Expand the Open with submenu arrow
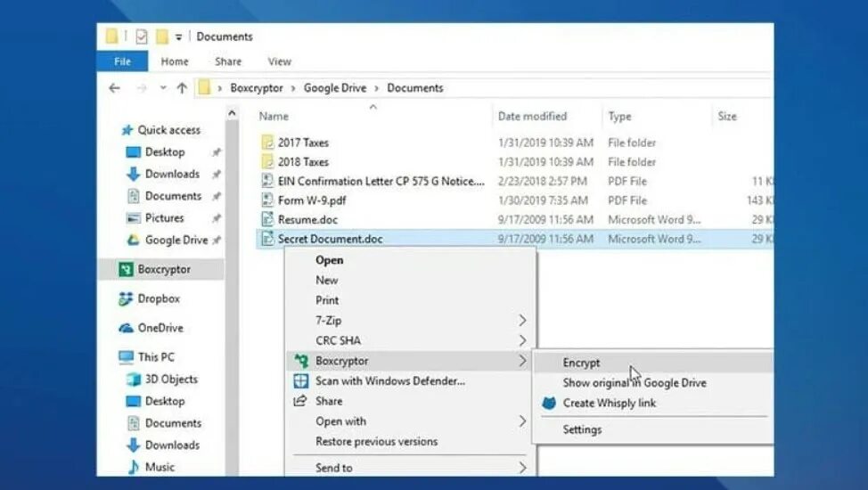The width and height of the screenshot is (868, 490). (x=522, y=421)
